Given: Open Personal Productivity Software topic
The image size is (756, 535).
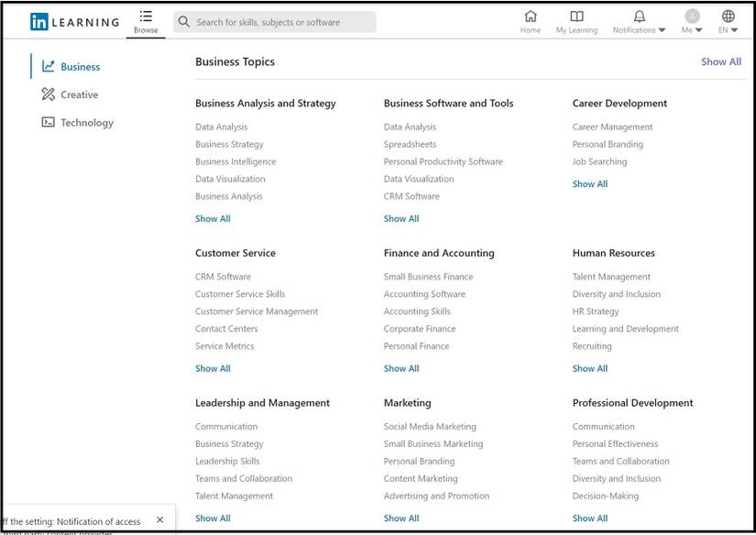Looking at the screenshot, I should [444, 161].
